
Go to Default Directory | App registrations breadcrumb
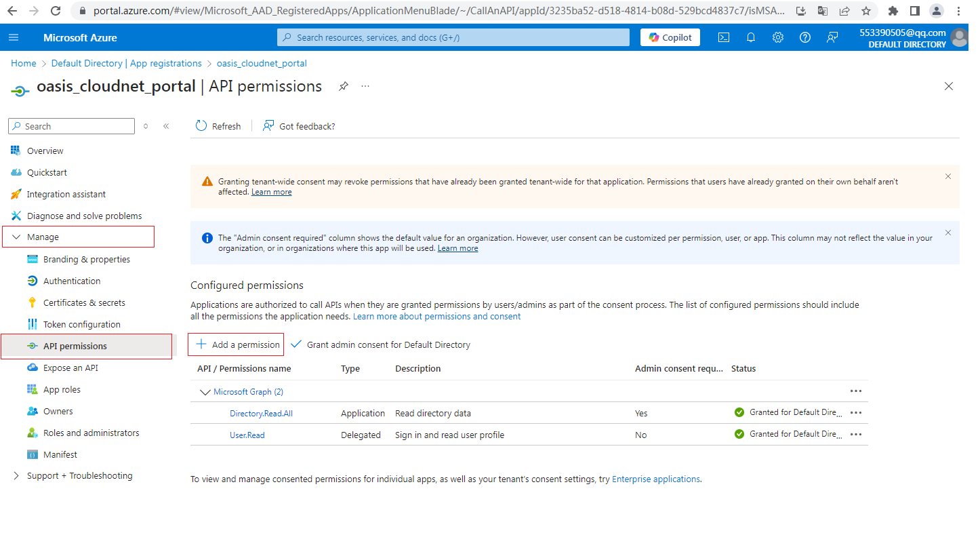point(127,63)
